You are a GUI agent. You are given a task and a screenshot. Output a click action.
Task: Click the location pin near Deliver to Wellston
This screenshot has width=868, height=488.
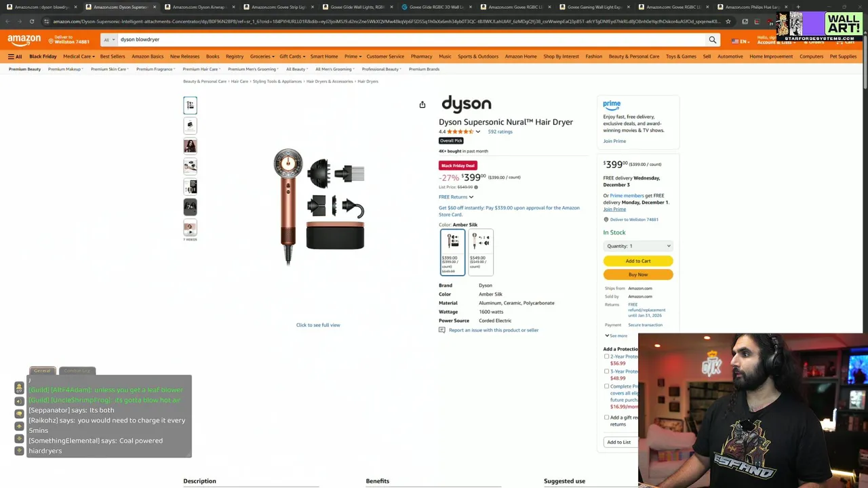pos(606,220)
